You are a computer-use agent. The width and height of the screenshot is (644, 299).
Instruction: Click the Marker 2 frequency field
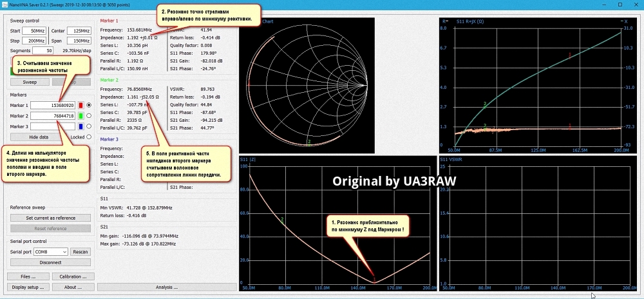point(53,116)
